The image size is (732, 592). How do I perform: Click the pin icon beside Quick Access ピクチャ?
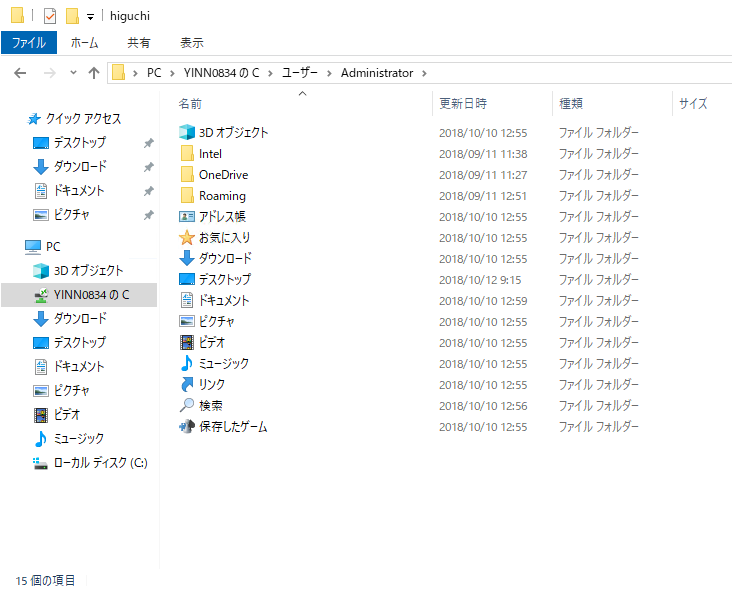148,215
